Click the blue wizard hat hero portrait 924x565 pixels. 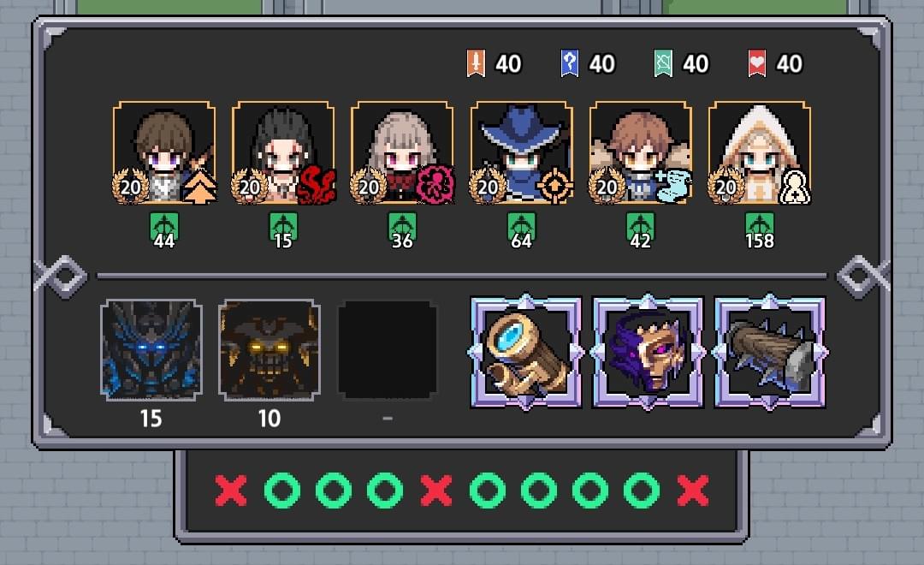[x=521, y=152]
